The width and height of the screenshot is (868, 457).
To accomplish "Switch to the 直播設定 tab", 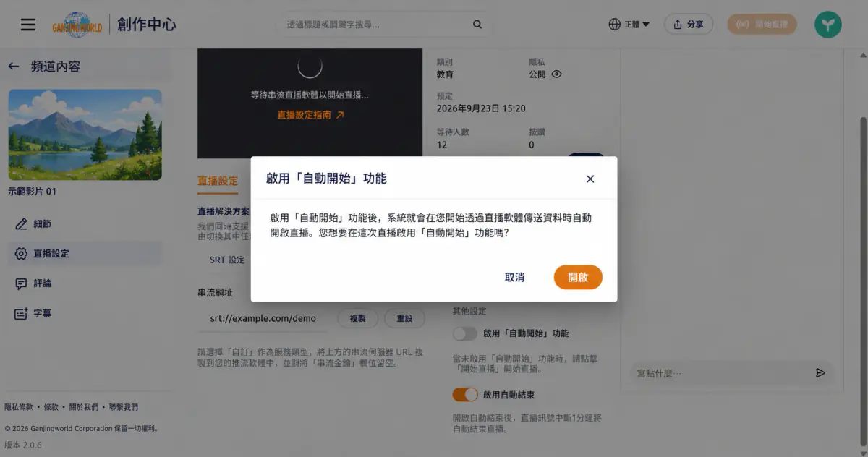I will coord(218,181).
